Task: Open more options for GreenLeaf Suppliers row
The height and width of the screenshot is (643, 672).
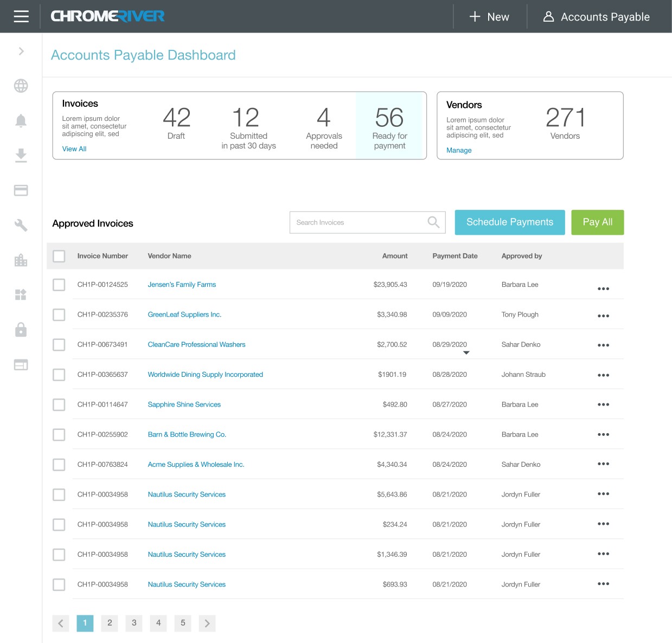Action: coord(603,316)
